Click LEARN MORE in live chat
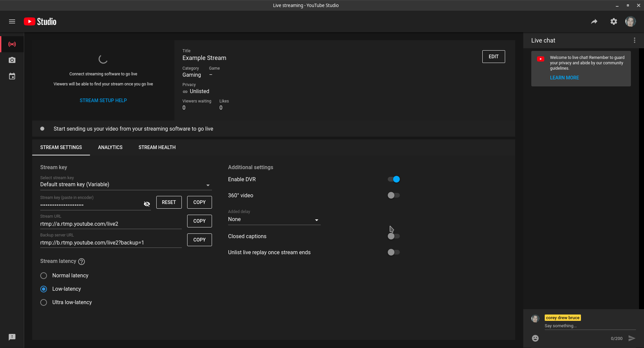Screen dimensions: 644x348 click(x=565, y=78)
